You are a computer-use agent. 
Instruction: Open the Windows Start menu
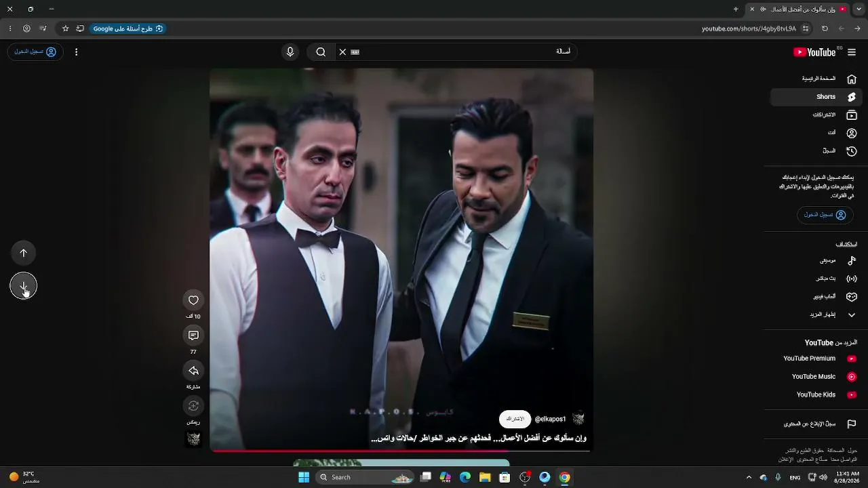click(x=304, y=477)
